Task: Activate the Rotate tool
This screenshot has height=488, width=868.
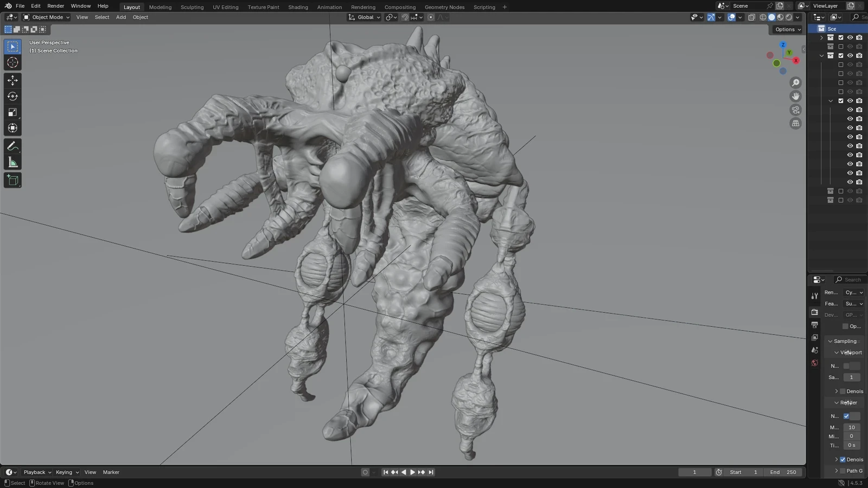Action: pyautogui.click(x=12, y=96)
